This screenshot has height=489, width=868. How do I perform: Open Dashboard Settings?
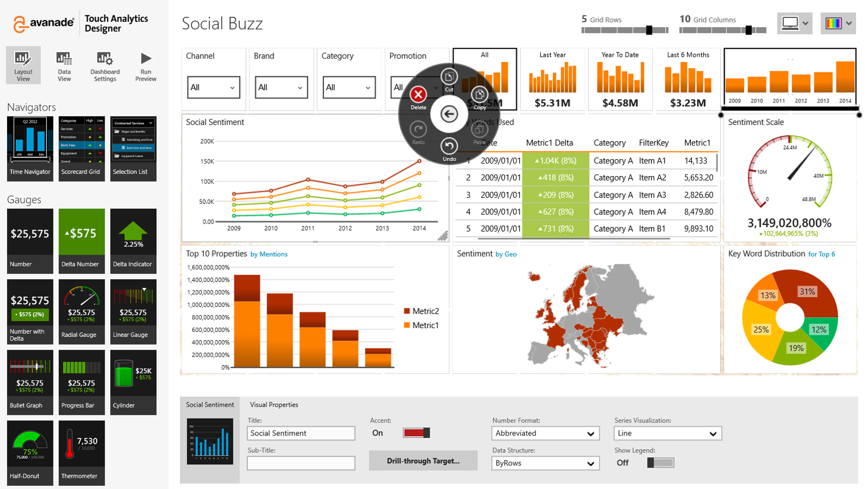[105, 65]
